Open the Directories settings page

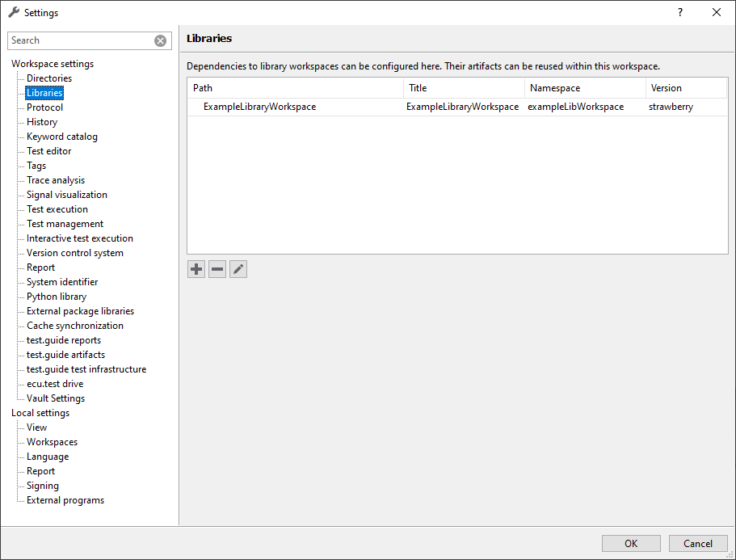point(49,78)
